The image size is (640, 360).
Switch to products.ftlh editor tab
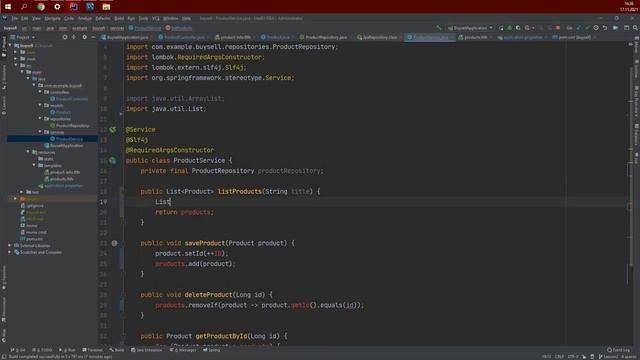click(x=476, y=37)
